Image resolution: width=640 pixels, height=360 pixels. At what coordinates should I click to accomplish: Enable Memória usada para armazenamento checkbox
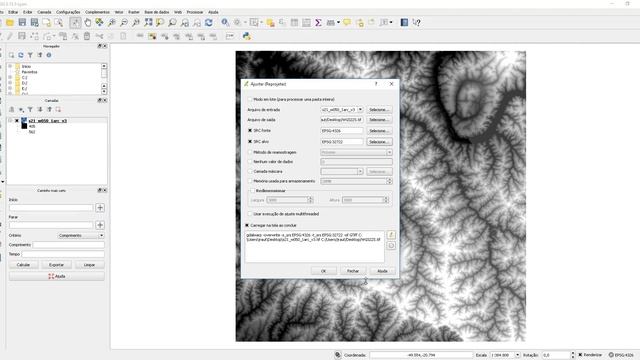pos(250,181)
